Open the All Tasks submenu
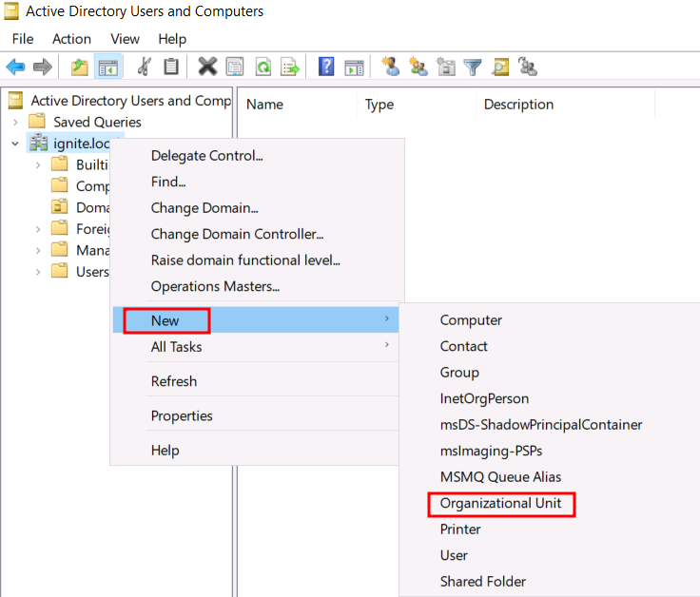This screenshot has height=597, width=700. 256,346
